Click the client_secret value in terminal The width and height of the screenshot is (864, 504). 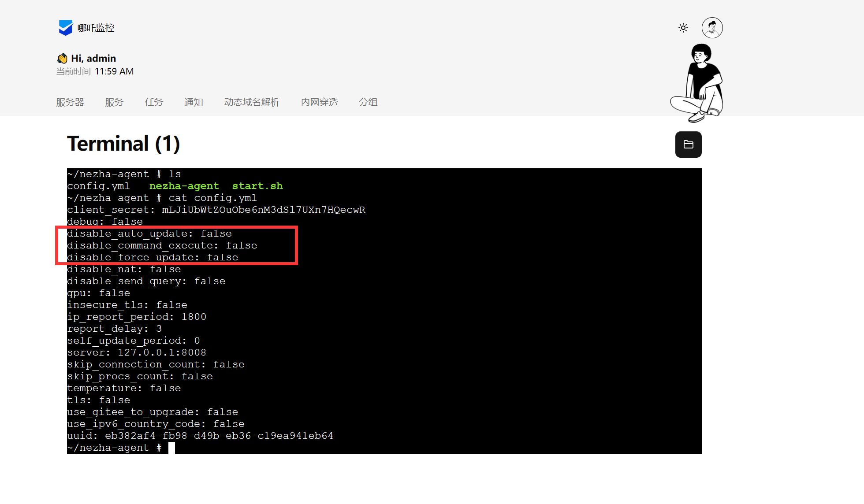[263, 210]
